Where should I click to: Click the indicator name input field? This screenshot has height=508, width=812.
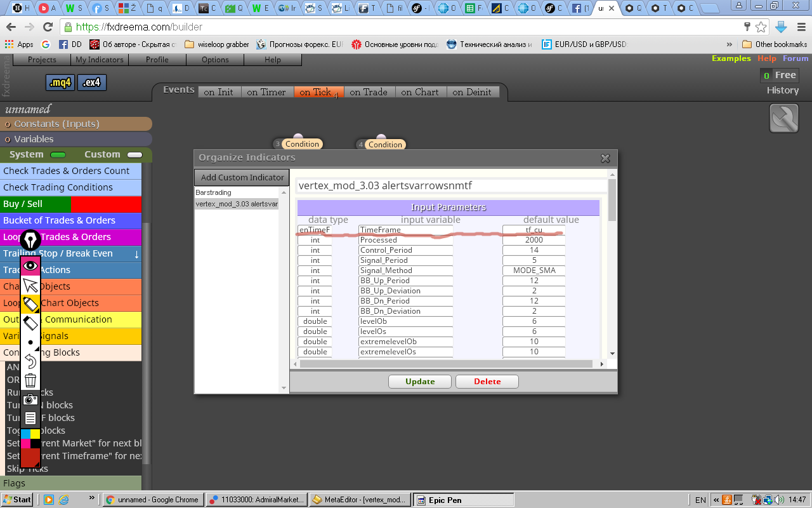(452, 185)
